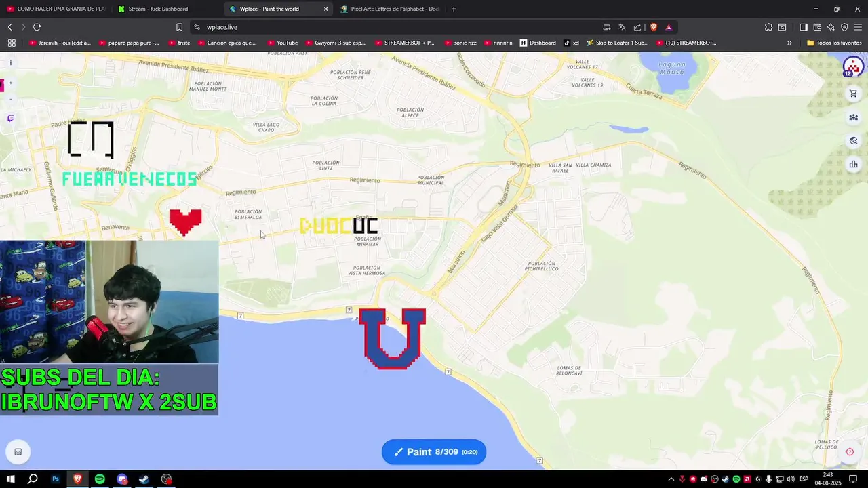Open Brave Leo AI sparkle icon
The height and width of the screenshot is (488, 868).
(831, 27)
